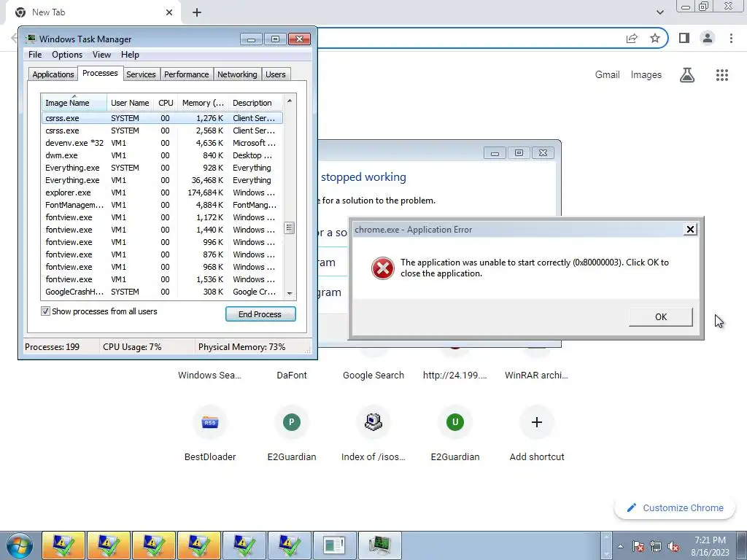Open the Action Center flag tray icon
This screenshot has height=560, width=747.
click(x=638, y=546)
